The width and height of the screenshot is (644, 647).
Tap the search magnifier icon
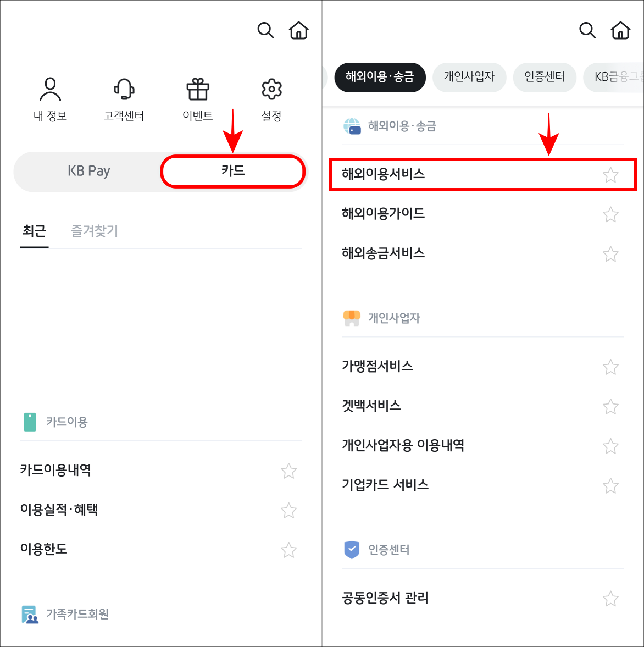[266, 30]
